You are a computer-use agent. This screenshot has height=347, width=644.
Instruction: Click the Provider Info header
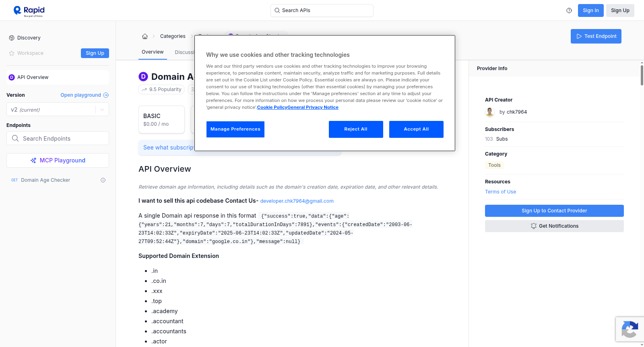[492, 69]
